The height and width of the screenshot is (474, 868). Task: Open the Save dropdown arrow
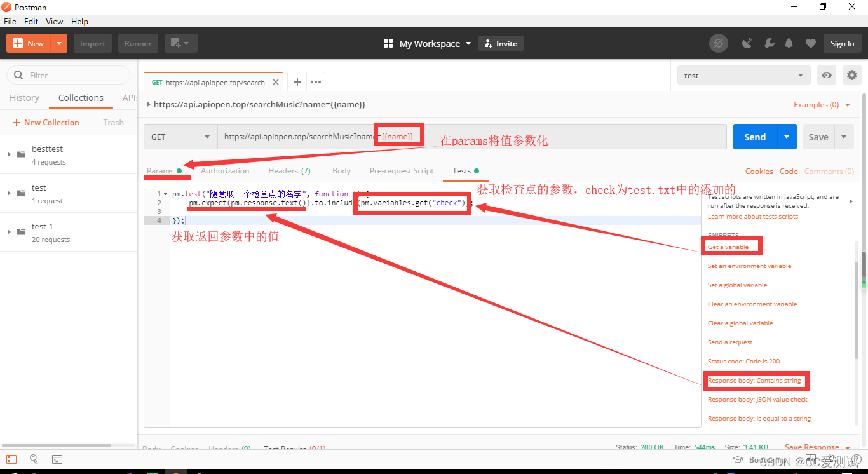(x=844, y=137)
